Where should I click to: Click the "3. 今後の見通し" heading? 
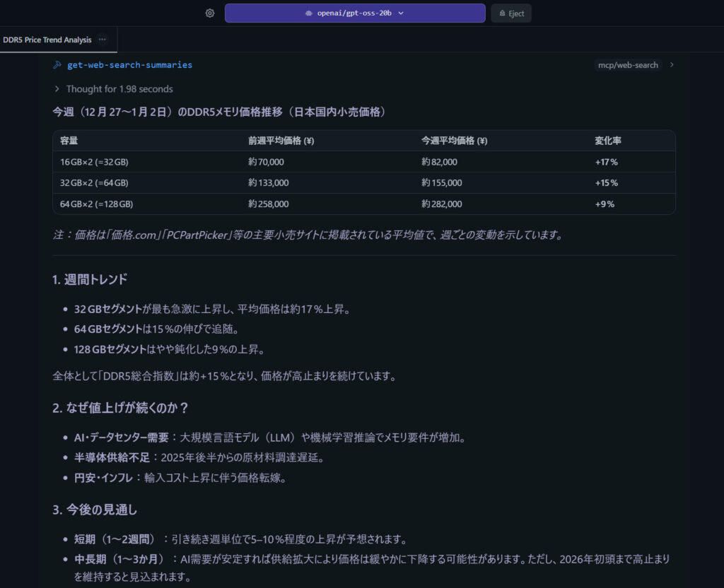coord(95,509)
